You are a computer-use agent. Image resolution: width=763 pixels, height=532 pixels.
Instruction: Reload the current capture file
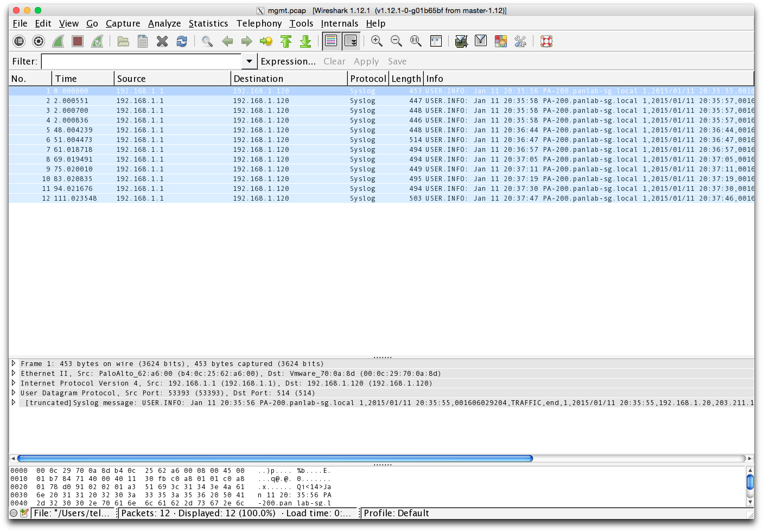181,41
